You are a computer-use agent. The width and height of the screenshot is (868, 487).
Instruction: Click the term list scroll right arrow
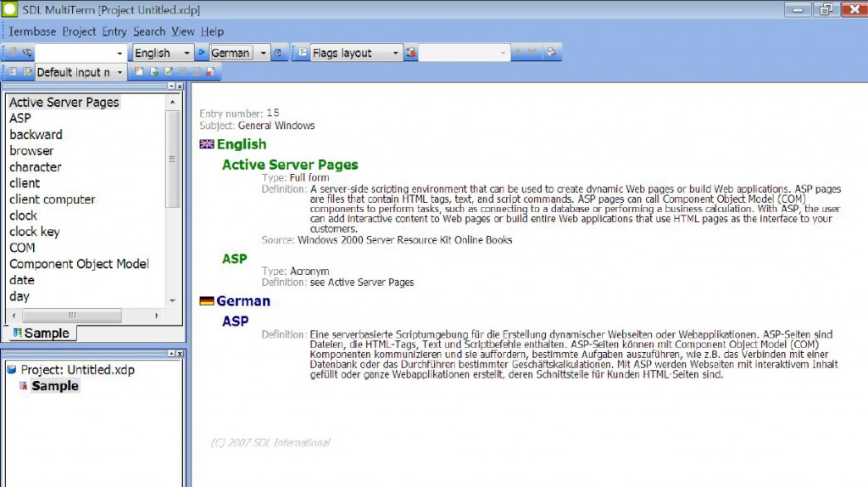coord(157,316)
